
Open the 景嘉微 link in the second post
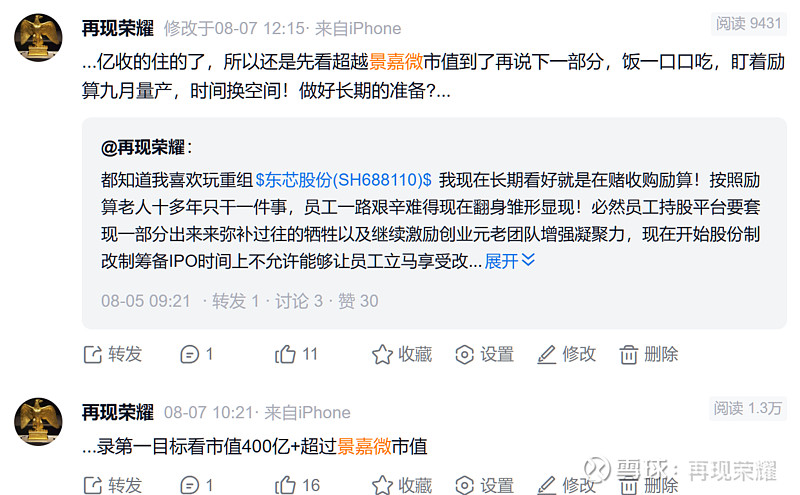click(364, 447)
